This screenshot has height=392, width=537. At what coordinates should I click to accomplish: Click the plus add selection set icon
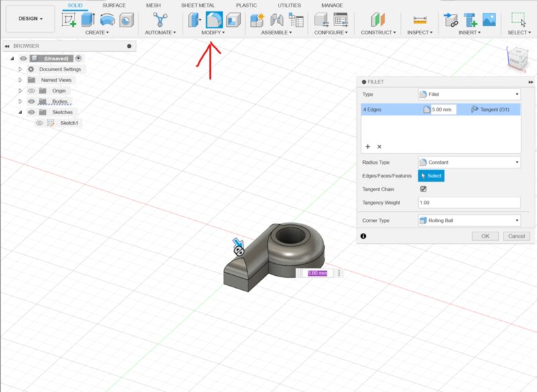(368, 146)
